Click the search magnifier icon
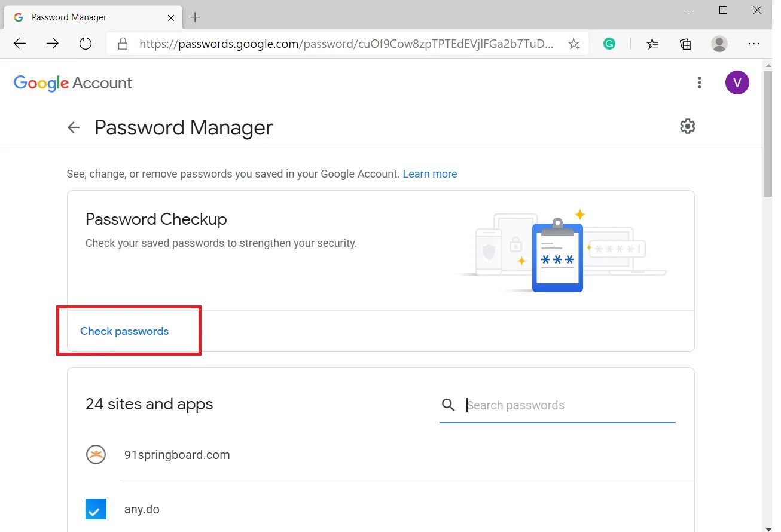This screenshot has width=781, height=532. pyautogui.click(x=449, y=405)
